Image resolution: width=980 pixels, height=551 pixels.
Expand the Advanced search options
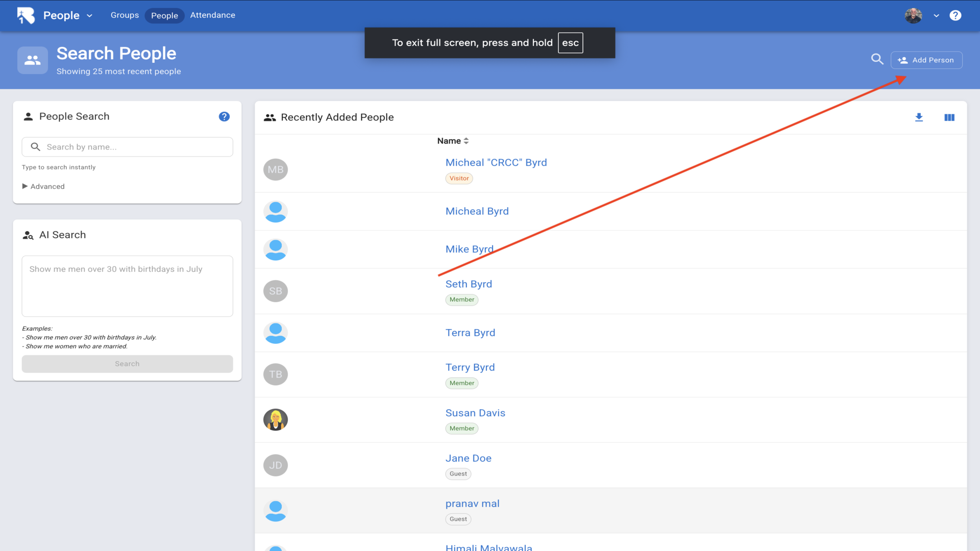pos(43,186)
